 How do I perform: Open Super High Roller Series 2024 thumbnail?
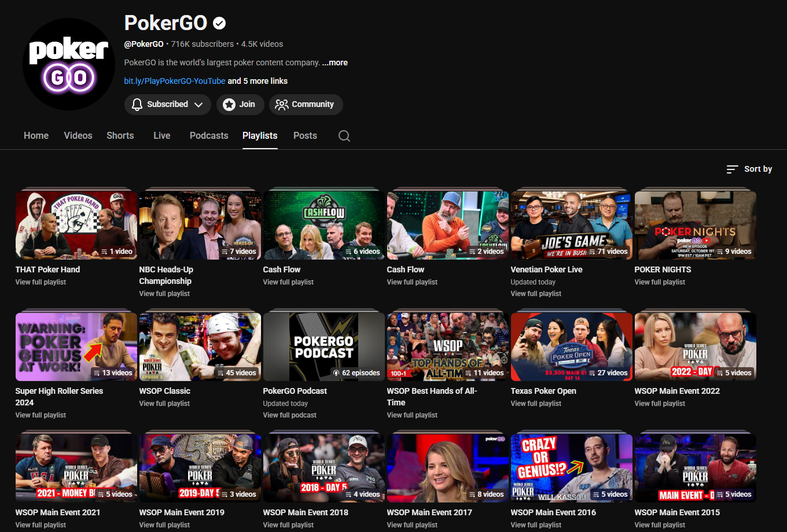point(76,347)
